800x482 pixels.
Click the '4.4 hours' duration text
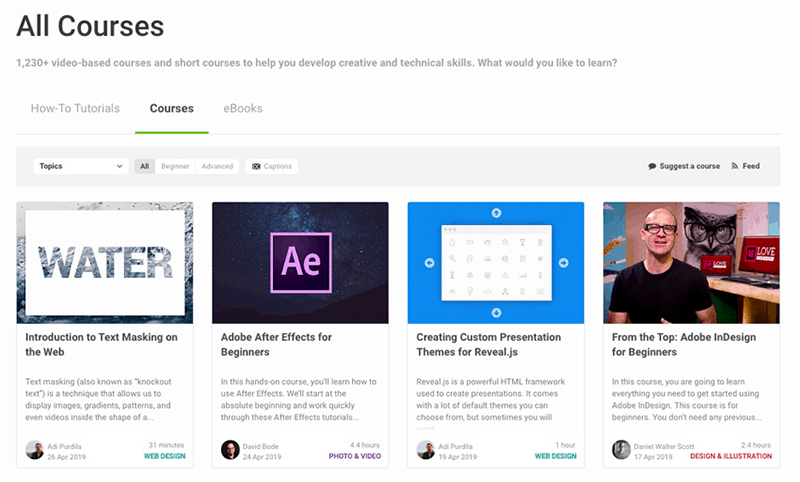[365, 445]
